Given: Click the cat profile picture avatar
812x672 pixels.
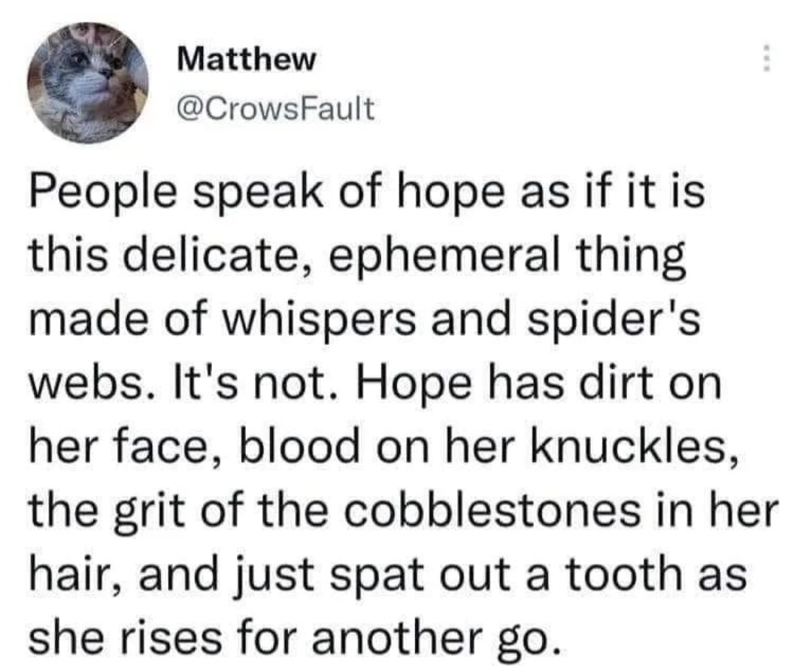Looking at the screenshot, I should pos(88,83).
